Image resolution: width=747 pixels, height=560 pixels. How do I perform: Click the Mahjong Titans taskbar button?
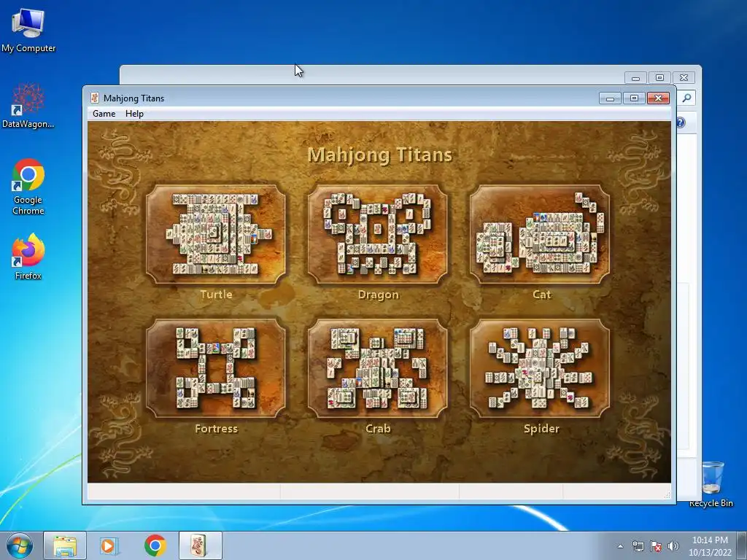click(x=200, y=545)
